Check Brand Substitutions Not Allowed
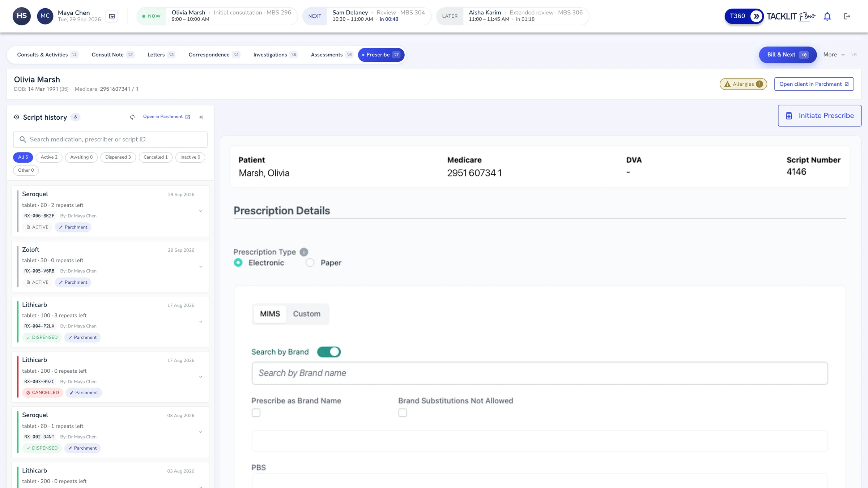The image size is (868, 488). [403, 412]
